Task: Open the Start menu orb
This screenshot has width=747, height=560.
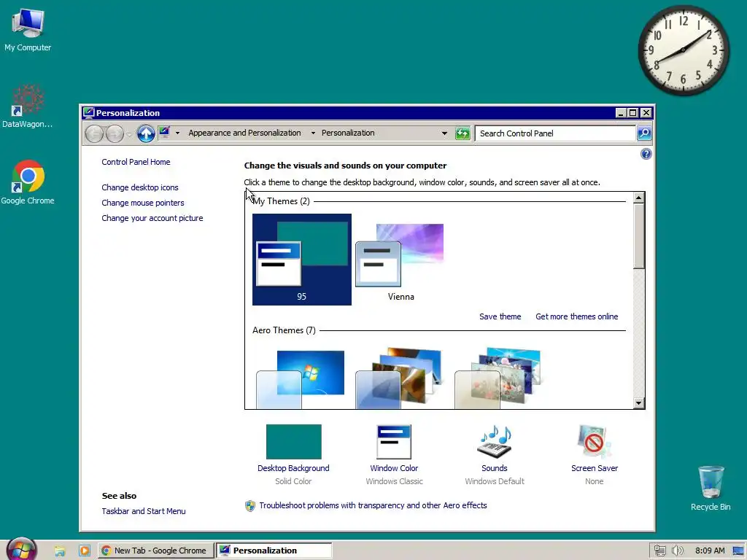Action: (x=22, y=550)
